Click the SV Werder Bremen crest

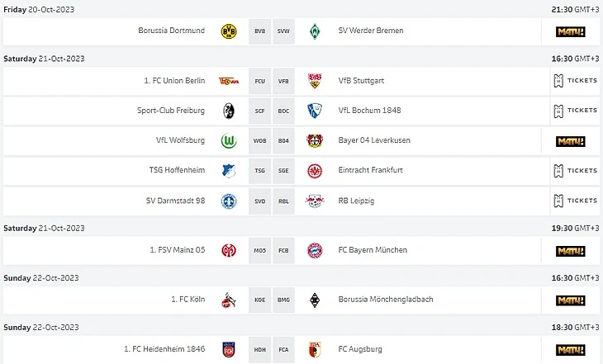click(314, 31)
